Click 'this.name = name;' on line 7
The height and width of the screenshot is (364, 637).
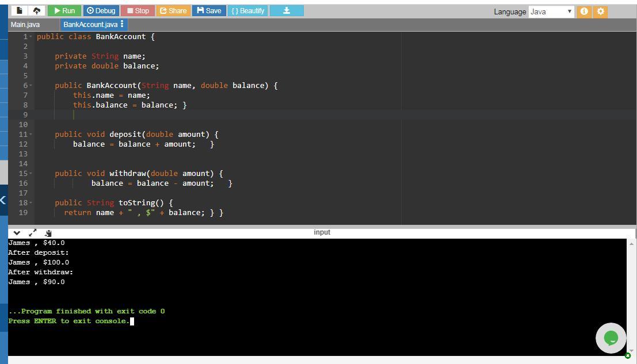tap(111, 95)
